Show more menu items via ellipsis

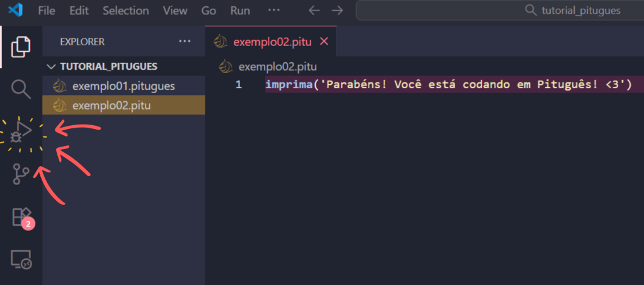(273, 10)
